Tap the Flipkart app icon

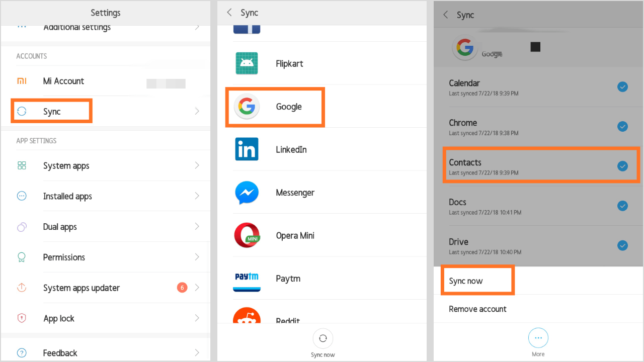(247, 63)
